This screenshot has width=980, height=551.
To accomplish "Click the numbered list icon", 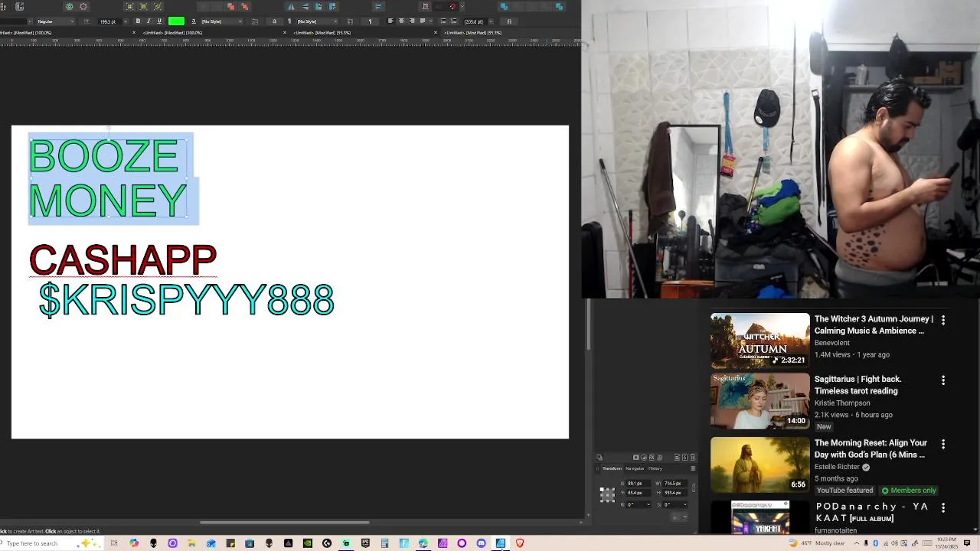I will click(x=453, y=21).
